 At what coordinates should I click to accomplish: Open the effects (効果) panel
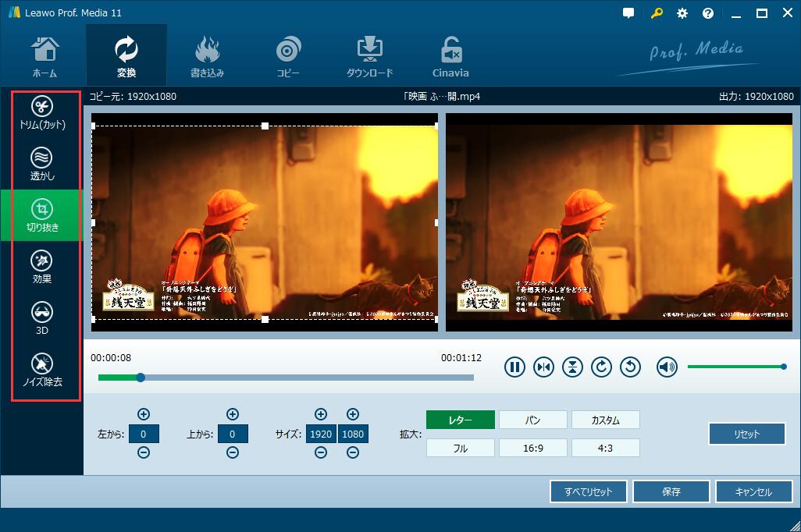click(42, 267)
